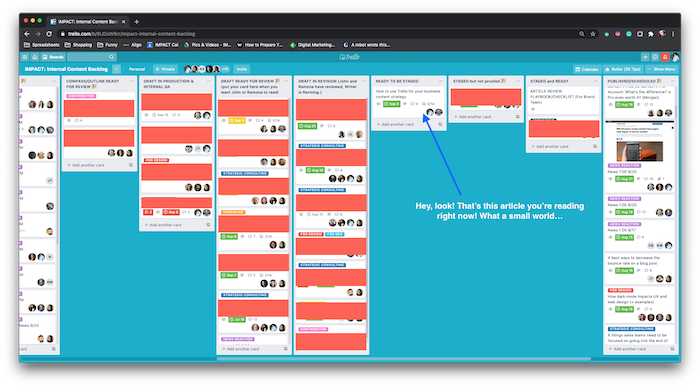700x388 pixels.
Task: Add another card in DRAFT IN PRODUCTION list
Action: point(163,225)
